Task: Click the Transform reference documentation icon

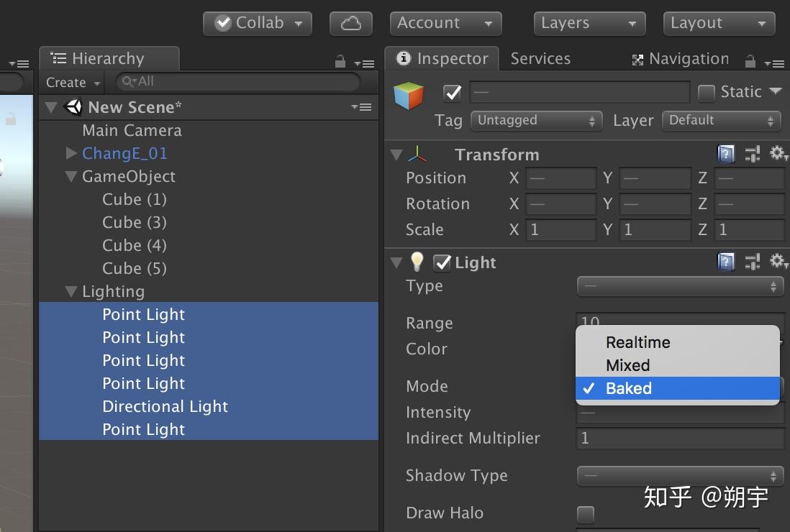Action: [726, 153]
